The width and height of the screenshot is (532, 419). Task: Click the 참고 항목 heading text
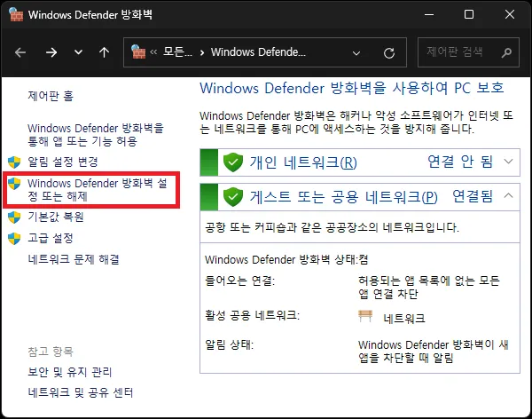point(51,352)
